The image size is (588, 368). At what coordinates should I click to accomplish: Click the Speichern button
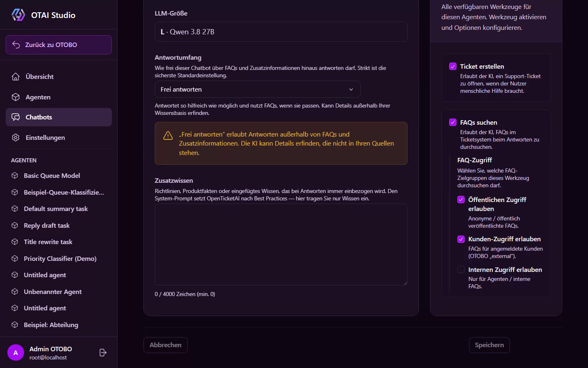489,345
